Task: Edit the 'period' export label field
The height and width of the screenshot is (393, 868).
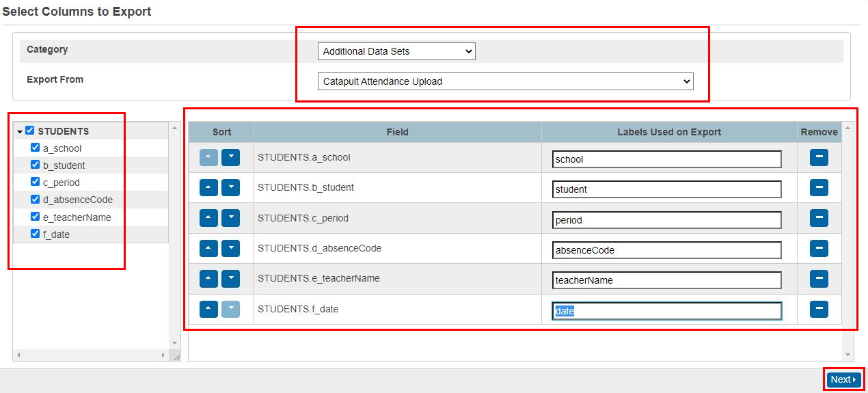Action: tap(667, 220)
